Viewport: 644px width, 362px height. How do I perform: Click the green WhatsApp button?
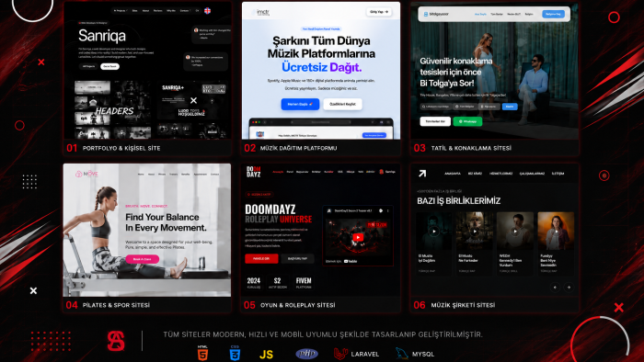coord(467,121)
